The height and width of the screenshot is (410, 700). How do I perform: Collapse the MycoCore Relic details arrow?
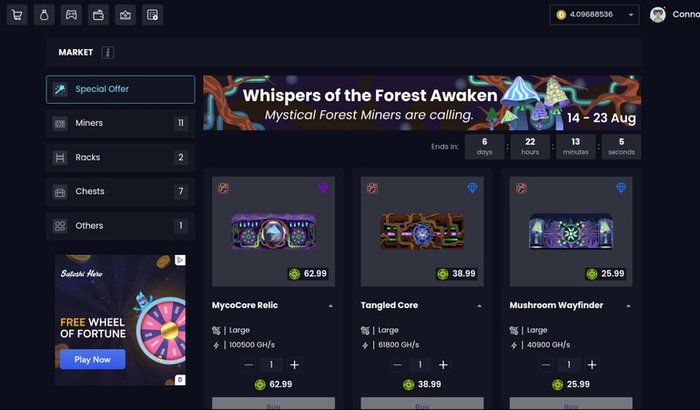[x=330, y=306]
